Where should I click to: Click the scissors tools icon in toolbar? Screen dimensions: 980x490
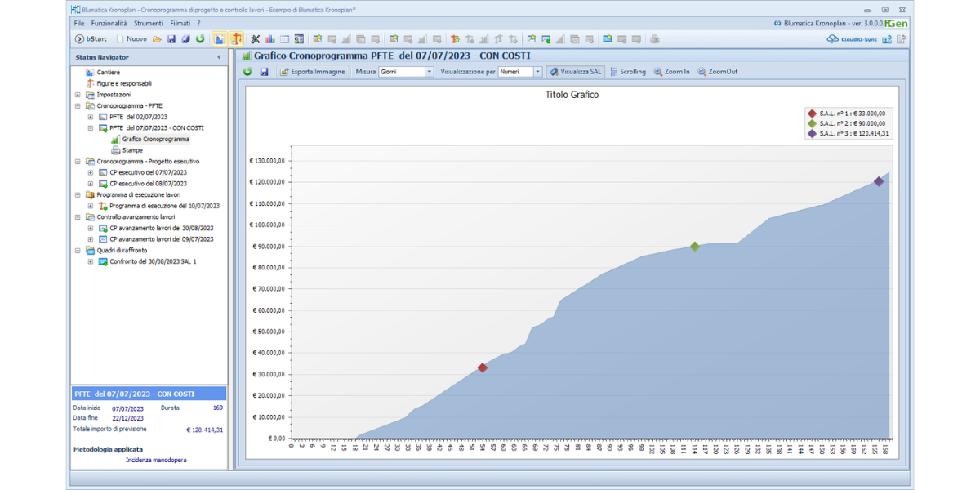255,39
